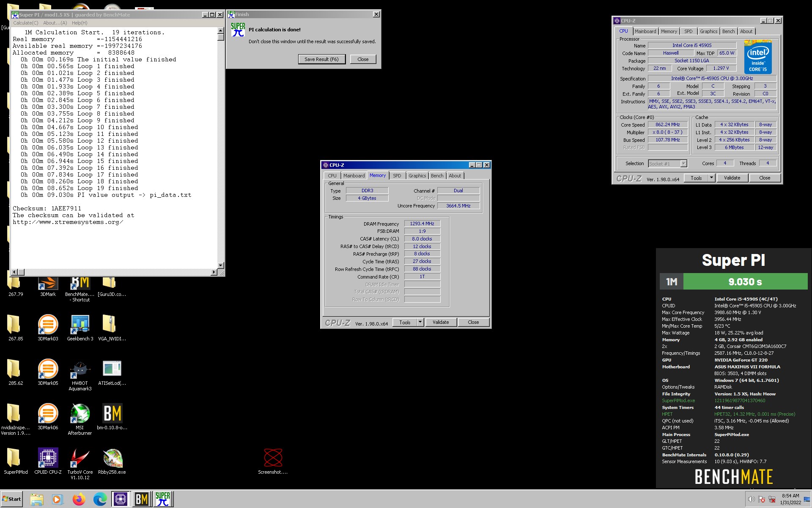The image size is (812, 508).
Task: Open the SuperPiMod folder icon
Action: tap(16, 461)
